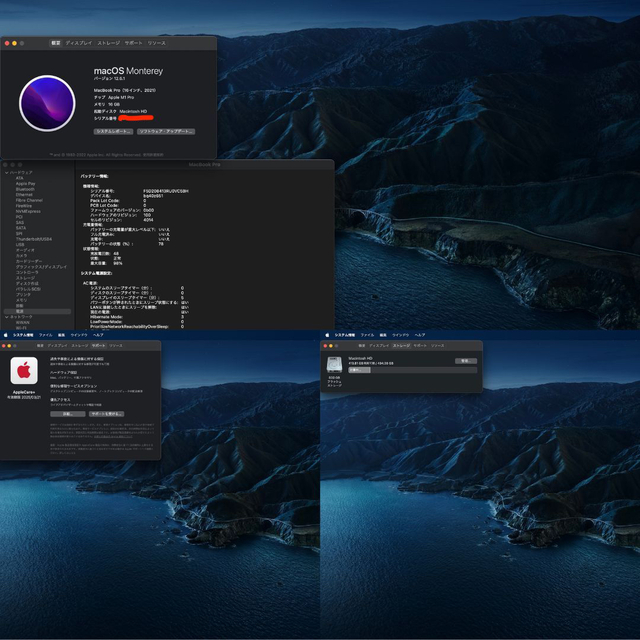Select サポート tab in macOS Monterey window

133,43
